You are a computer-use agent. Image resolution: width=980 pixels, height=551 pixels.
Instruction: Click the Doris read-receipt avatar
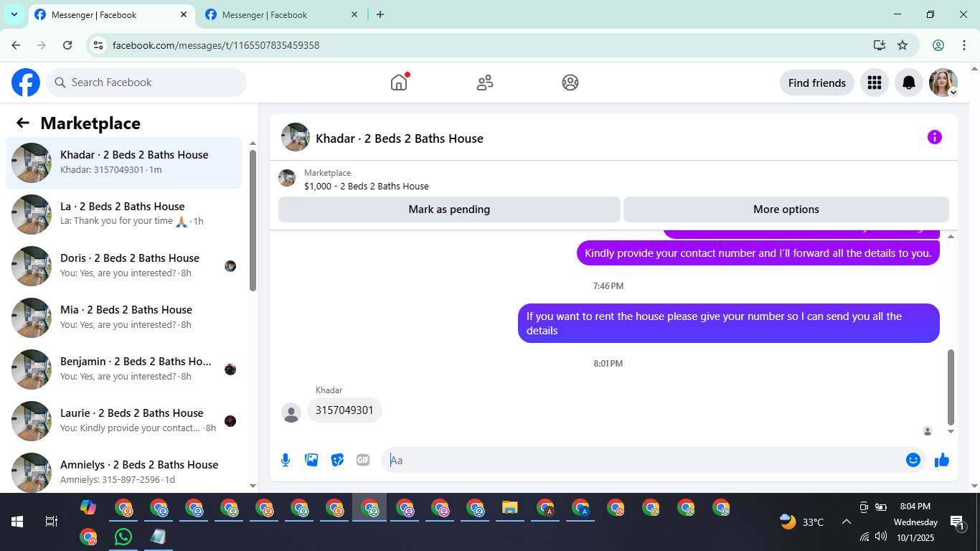click(230, 266)
